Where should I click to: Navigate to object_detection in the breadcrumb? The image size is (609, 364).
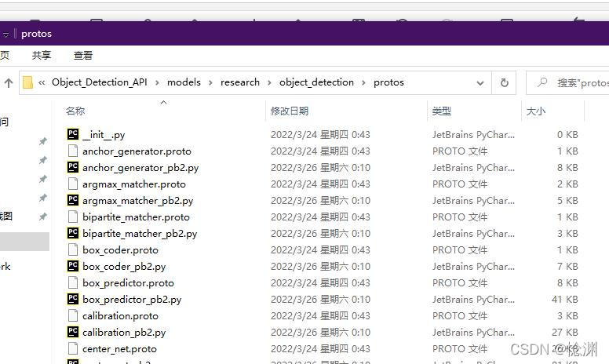[x=316, y=82]
